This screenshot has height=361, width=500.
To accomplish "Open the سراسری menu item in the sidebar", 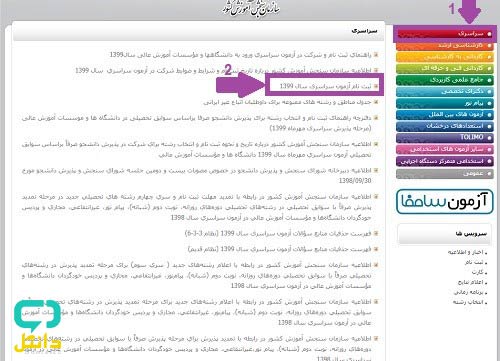I will pos(445,34).
